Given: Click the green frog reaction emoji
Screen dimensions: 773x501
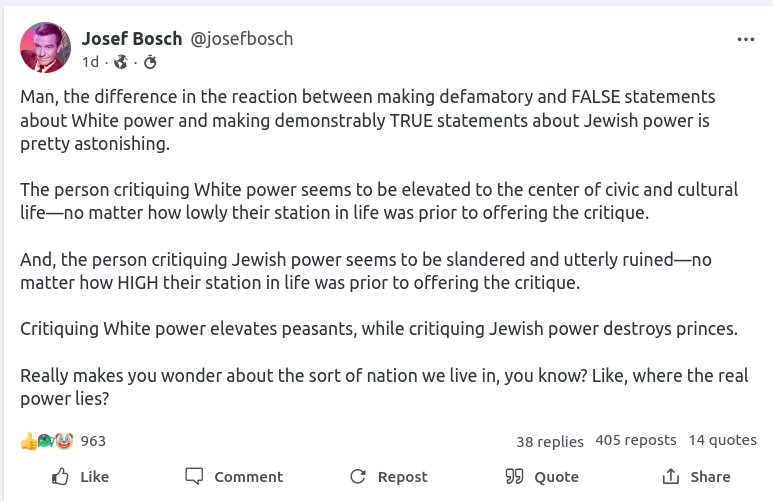Looking at the screenshot, I should [46, 440].
